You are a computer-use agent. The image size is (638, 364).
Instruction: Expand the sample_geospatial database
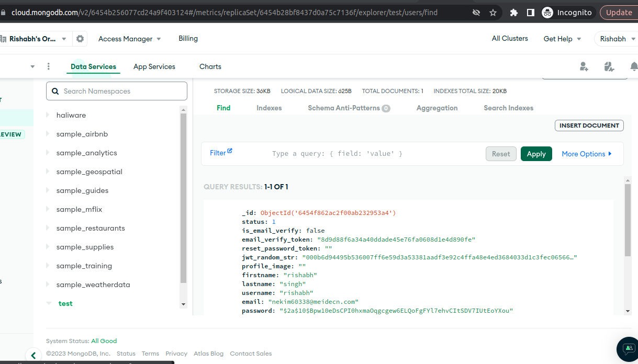click(x=48, y=172)
